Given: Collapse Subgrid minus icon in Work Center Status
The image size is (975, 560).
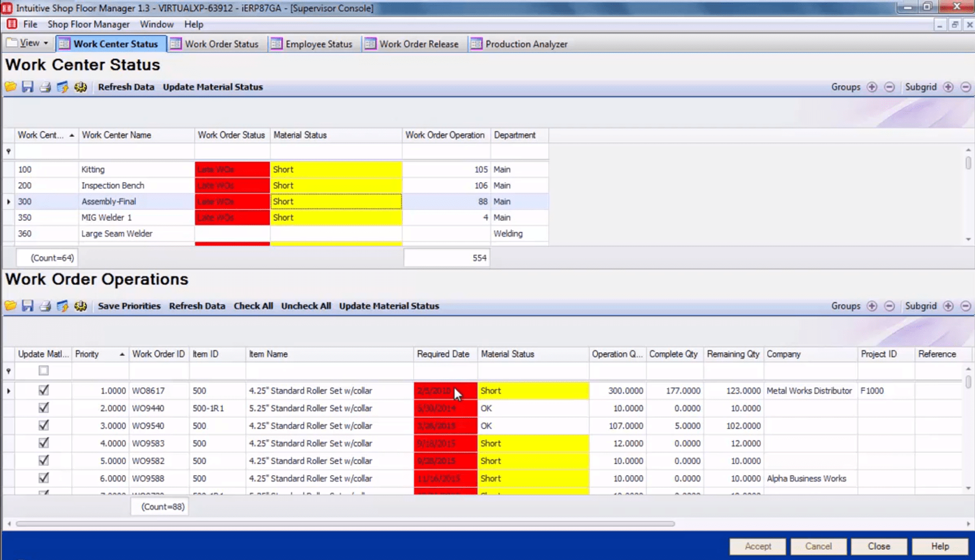Looking at the screenshot, I should coord(966,87).
